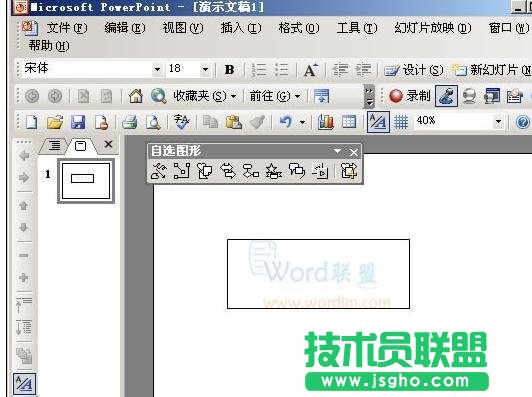The image size is (532, 397).
Task: Open the 设计(S) design pane
Action: (x=414, y=70)
